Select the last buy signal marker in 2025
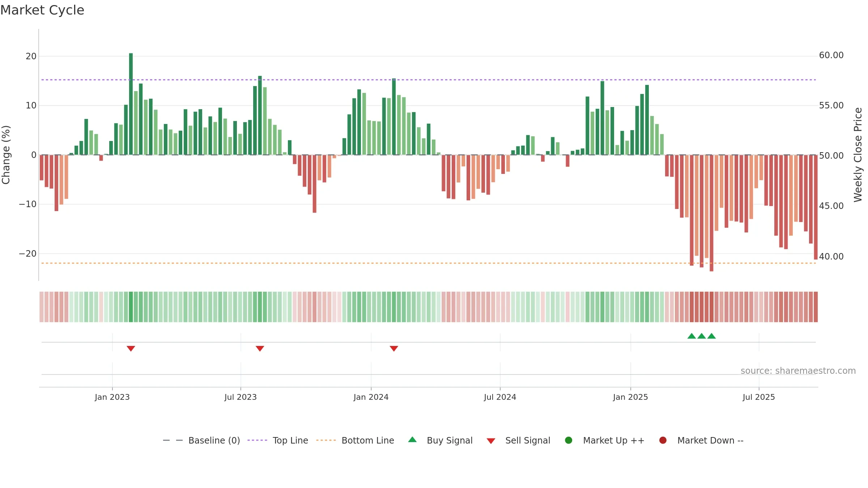The image size is (868, 488). coord(711,336)
